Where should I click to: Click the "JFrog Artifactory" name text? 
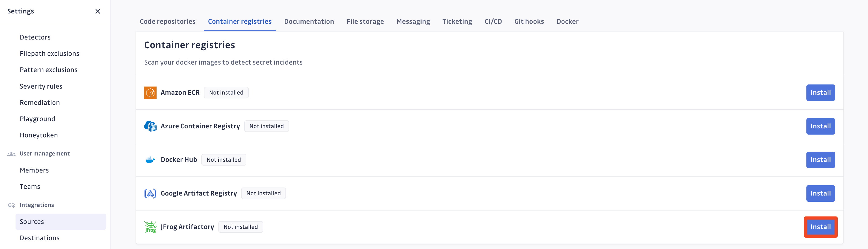click(187, 227)
